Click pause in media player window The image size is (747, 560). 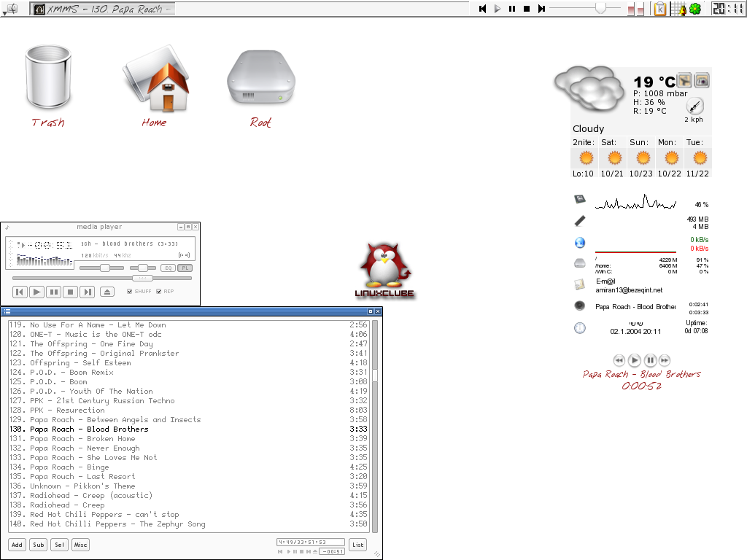click(54, 292)
